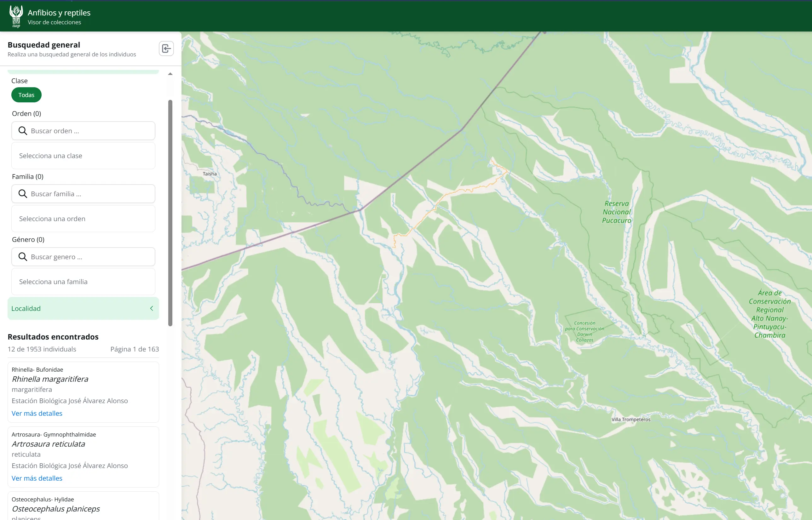The width and height of the screenshot is (812, 520).
Task: Focus the Buscar familia search field
Action: 84,193
